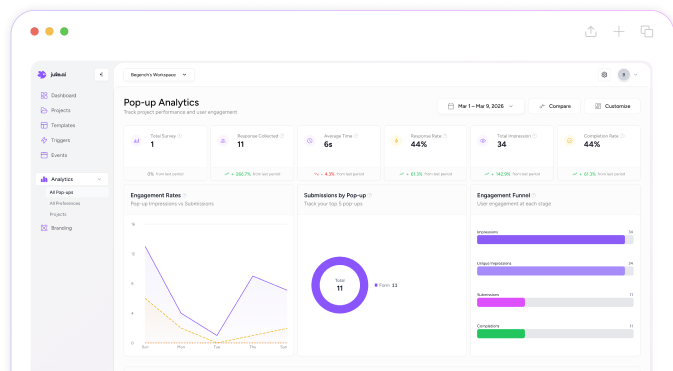Click the 34 Total Impression value

point(502,144)
